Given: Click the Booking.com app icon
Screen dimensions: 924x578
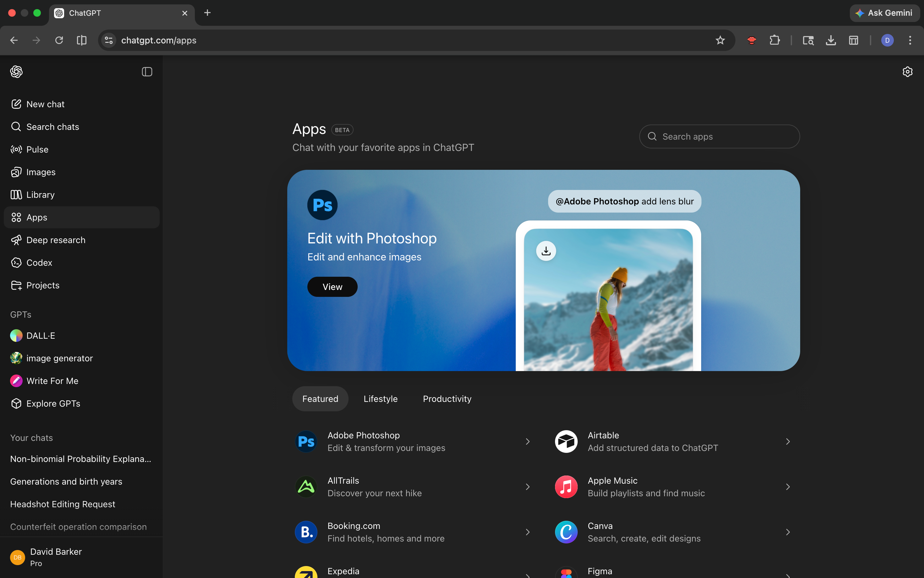Looking at the screenshot, I should 306,532.
